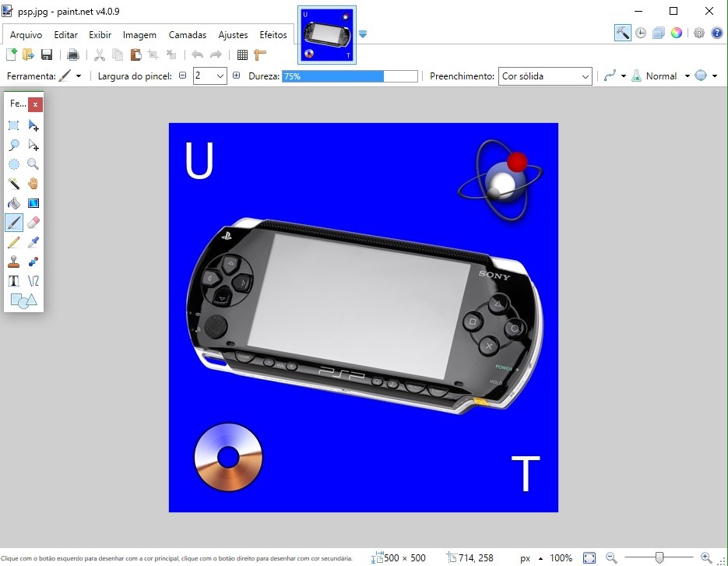The image size is (728, 566).
Task: Select the Pencil tool
Action: (x=13, y=241)
